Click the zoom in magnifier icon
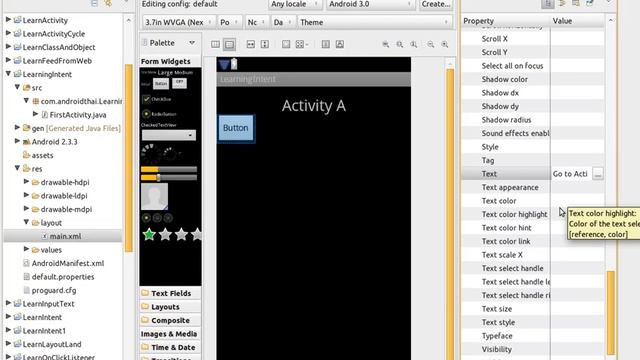 coord(445,44)
